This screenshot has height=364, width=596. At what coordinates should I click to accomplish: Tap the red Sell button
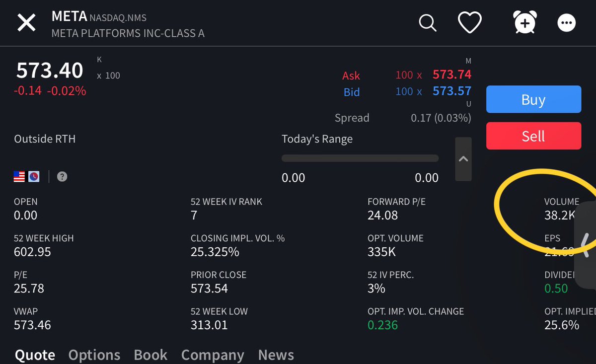pyautogui.click(x=533, y=136)
